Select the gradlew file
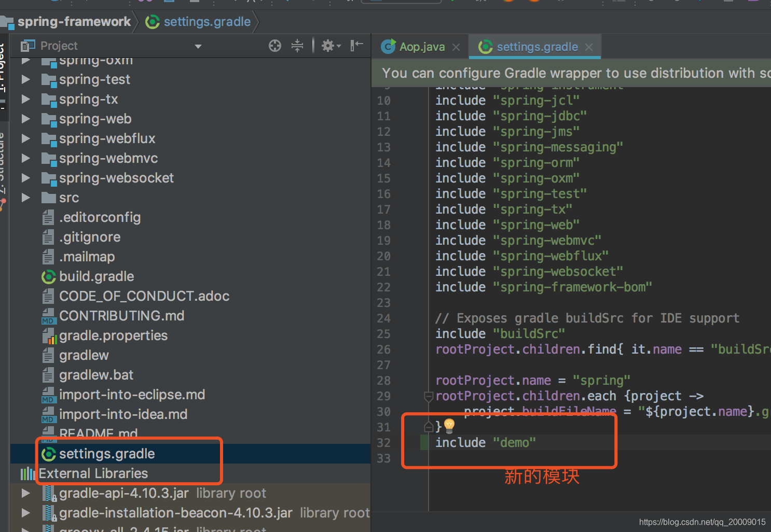Screen dimensions: 771x532 pyautogui.click(x=84, y=355)
